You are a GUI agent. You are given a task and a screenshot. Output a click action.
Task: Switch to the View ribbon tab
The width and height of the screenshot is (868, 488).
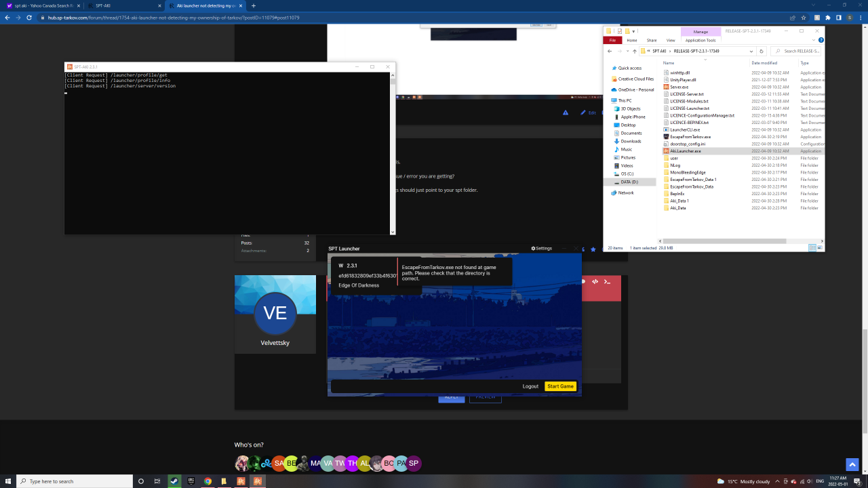[x=670, y=40]
